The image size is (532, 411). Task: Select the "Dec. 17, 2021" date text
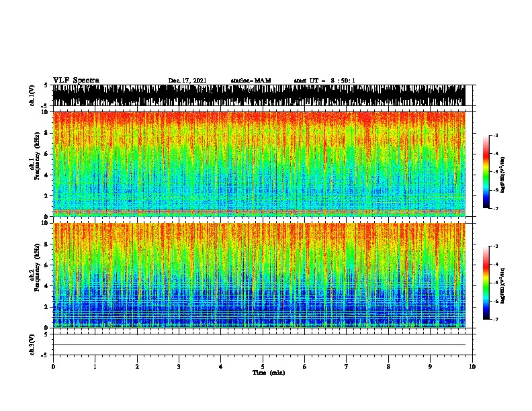click(x=187, y=81)
